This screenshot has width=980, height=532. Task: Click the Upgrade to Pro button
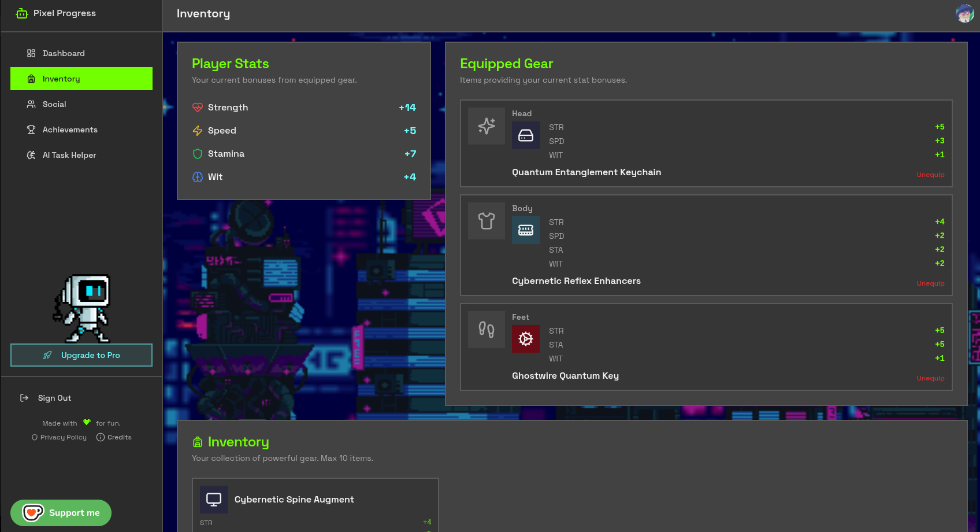click(81, 355)
